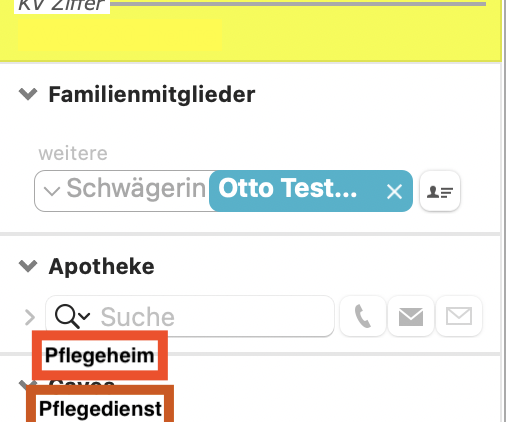Focus the Apotheke Suche search field
The image size is (506, 422).
tap(190, 316)
